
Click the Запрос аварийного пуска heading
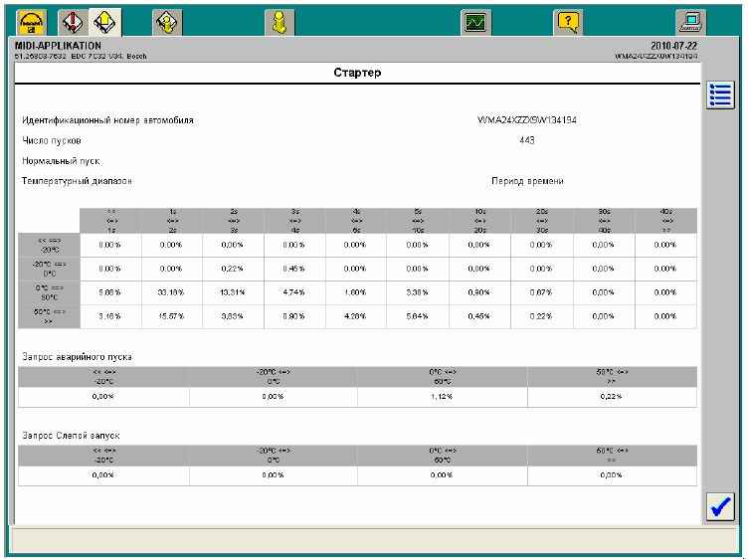click(x=78, y=357)
